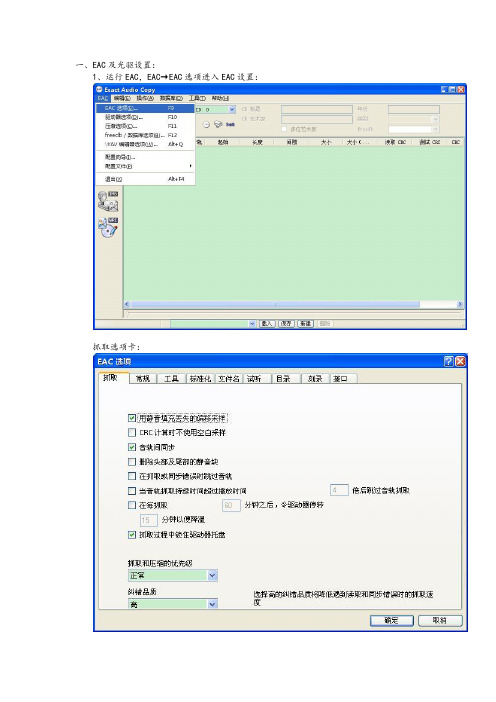Toggle 多位艺术家 checkbox in EAC window
Screen dimensions: 496x702
click(x=284, y=129)
